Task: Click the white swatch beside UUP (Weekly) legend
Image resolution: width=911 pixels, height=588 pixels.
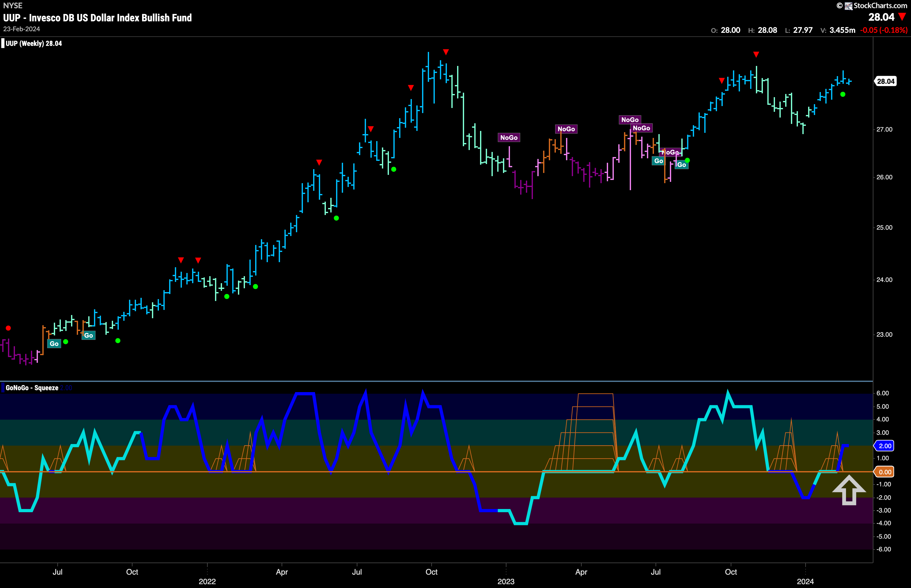Action: [3, 43]
